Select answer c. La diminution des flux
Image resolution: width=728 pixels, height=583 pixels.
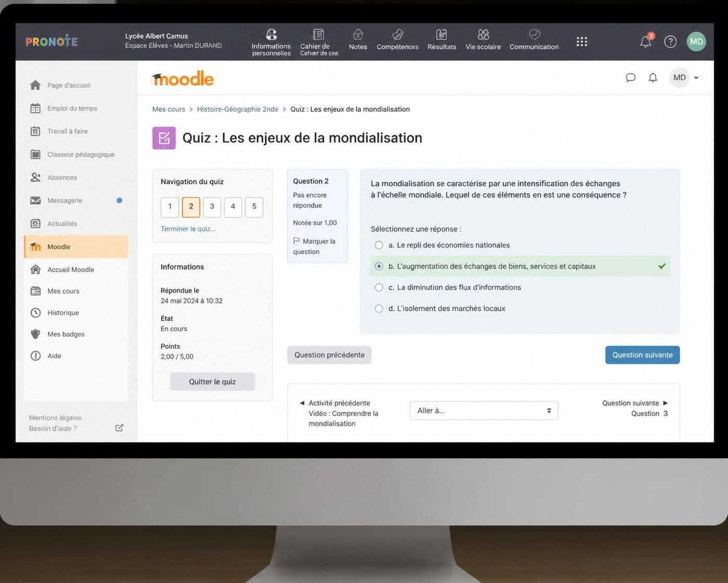click(x=379, y=287)
